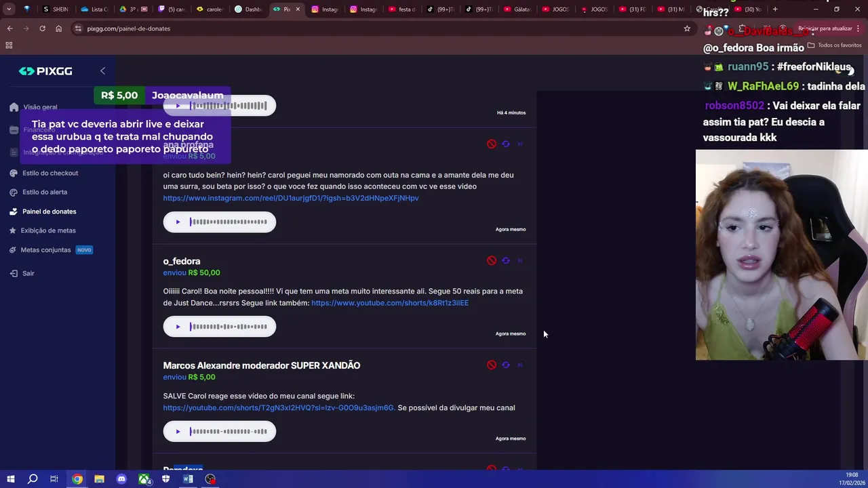
Task: Open the tab search dropdown arrow
Action: [x=9, y=9]
